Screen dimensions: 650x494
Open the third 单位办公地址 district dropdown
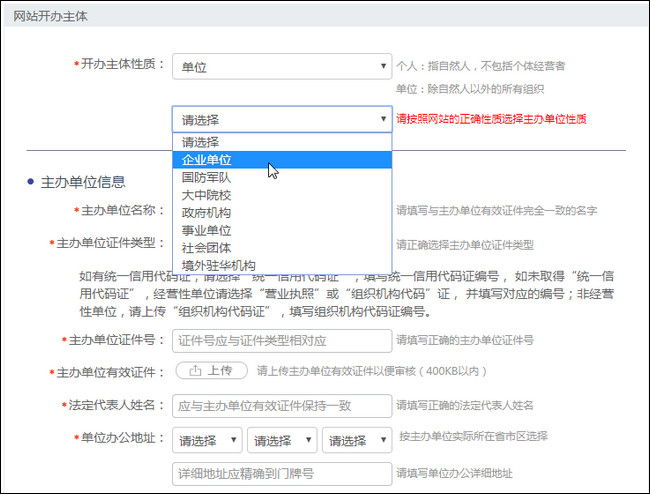click(357, 440)
